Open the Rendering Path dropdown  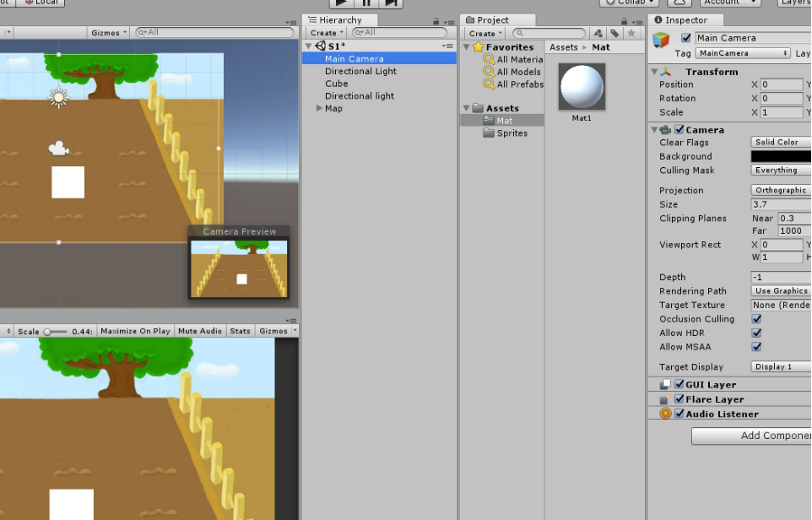coord(781,291)
